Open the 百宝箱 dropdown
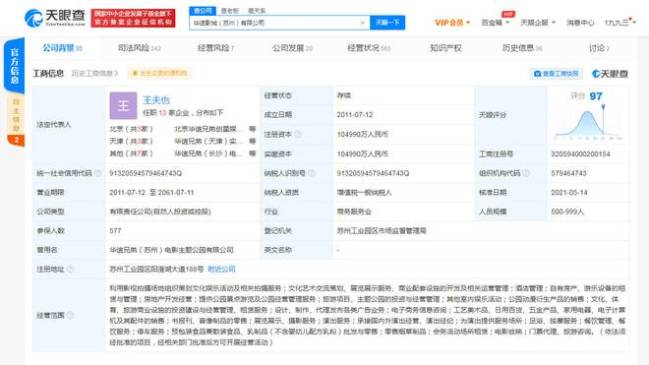 (x=495, y=22)
